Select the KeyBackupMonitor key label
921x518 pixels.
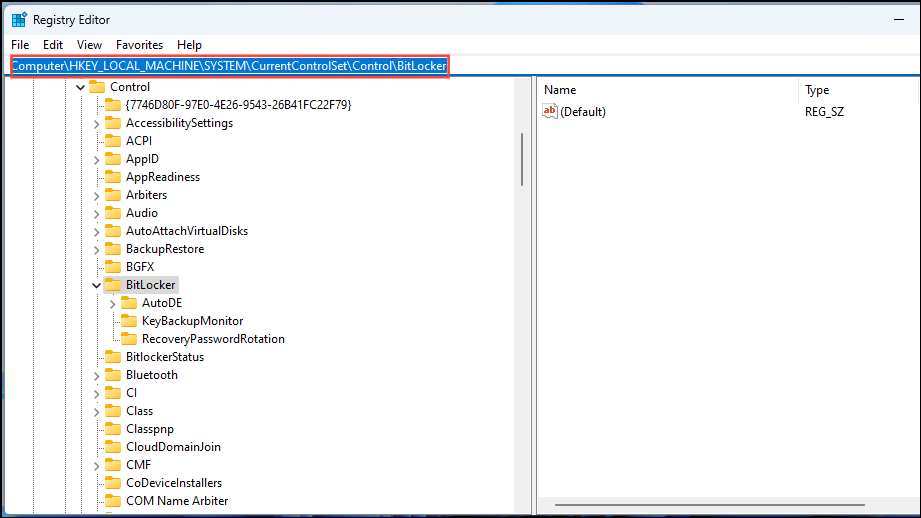click(x=192, y=321)
